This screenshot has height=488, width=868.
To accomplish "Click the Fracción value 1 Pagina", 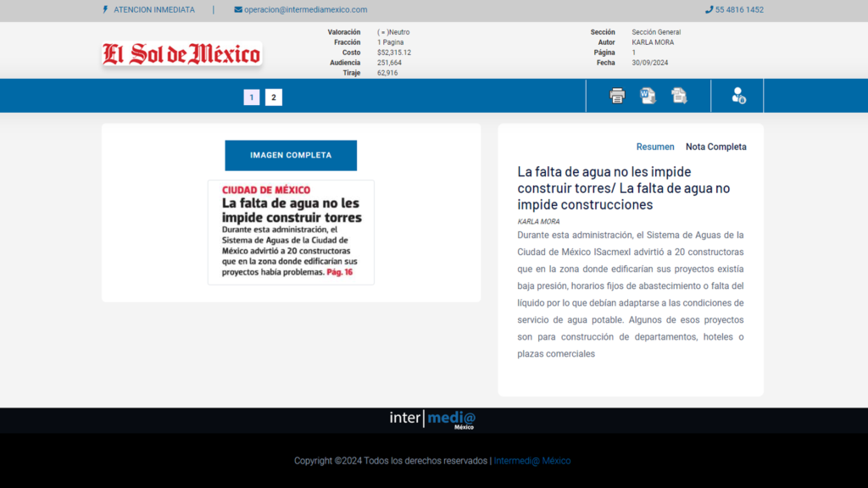I will (390, 42).
